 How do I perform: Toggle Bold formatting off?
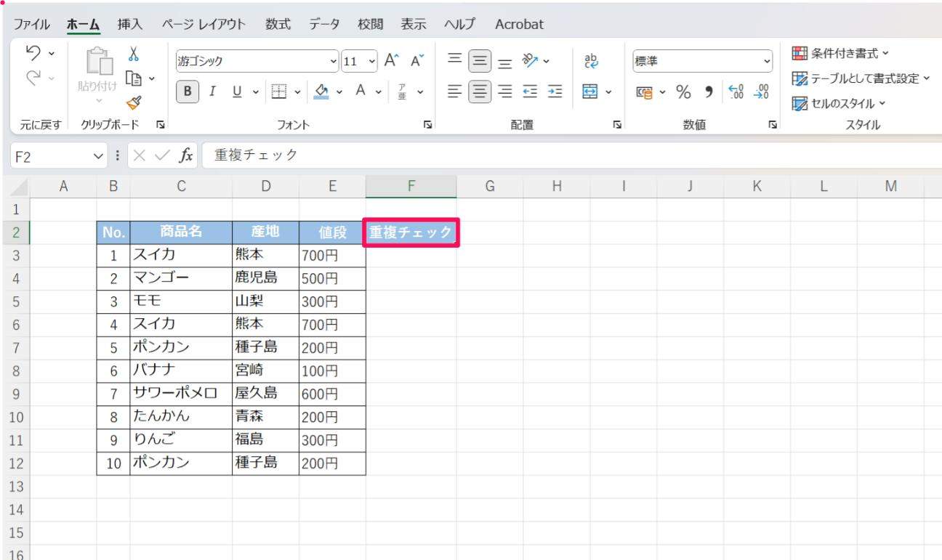[x=188, y=92]
